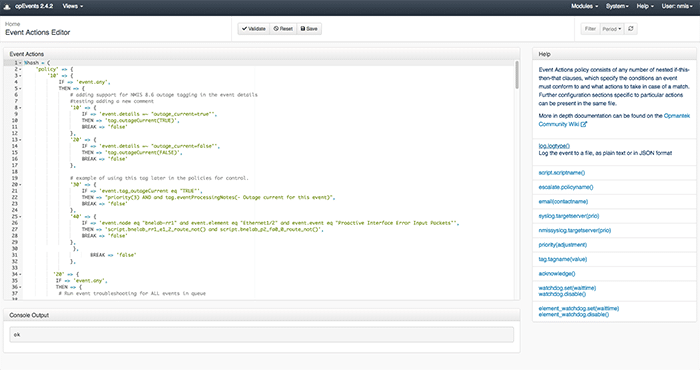Click line 26 'event.node eq' condition
Image resolution: width=700 pixels, height=370 pixels.
click(x=279, y=223)
